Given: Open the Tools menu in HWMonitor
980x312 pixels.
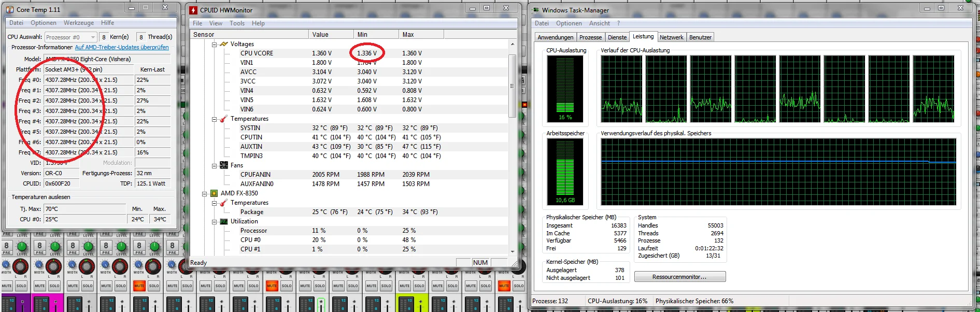Looking at the screenshot, I should point(237,23).
